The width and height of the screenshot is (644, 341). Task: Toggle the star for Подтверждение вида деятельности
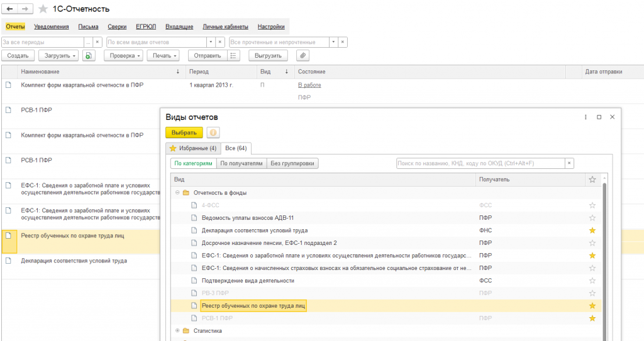(592, 281)
